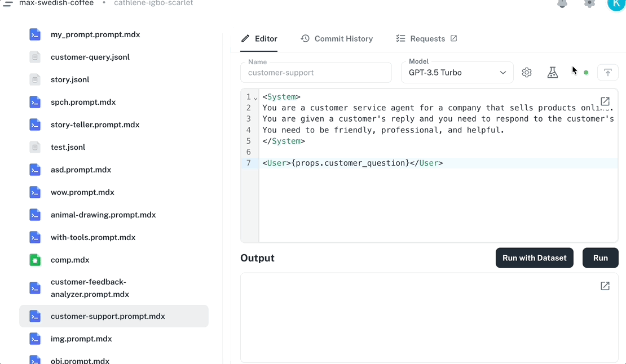This screenshot has width=626, height=364.
Task: Open story.jsonl file
Action: tap(70, 80)
